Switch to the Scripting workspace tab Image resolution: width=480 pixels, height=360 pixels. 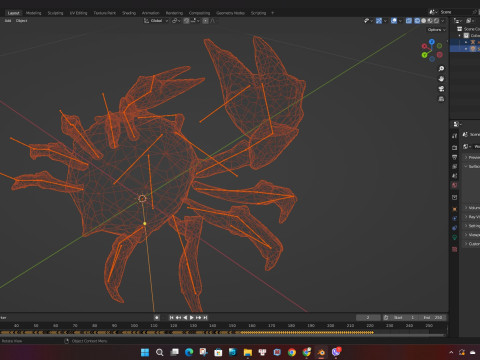258,13
